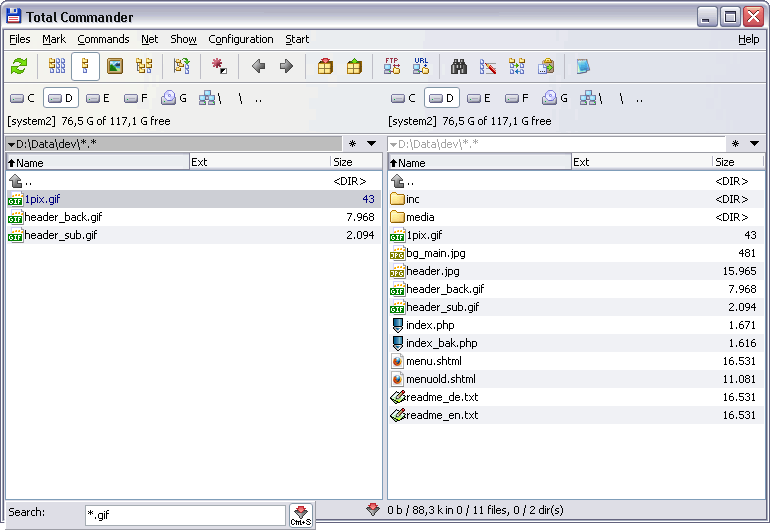This screenshot has width=770, height=530.
Task: Select header_back.gif in left panel
Action: click(x=193, y=217)
